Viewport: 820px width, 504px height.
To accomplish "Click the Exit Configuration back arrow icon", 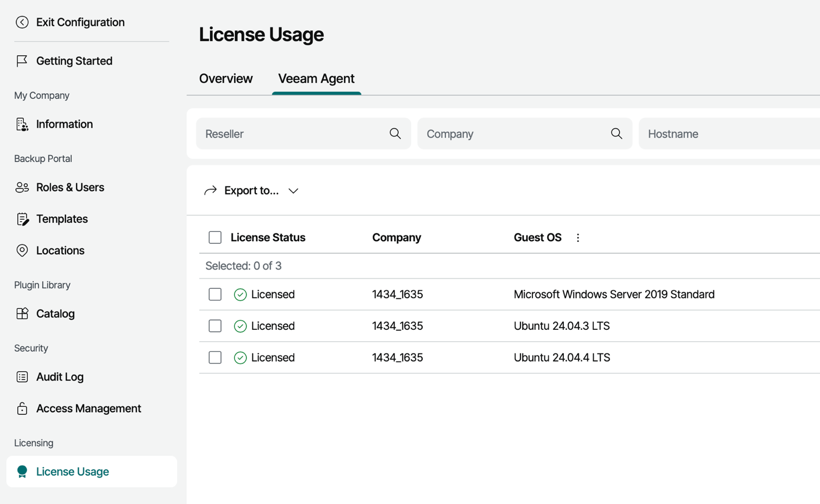I will [22, 22].
